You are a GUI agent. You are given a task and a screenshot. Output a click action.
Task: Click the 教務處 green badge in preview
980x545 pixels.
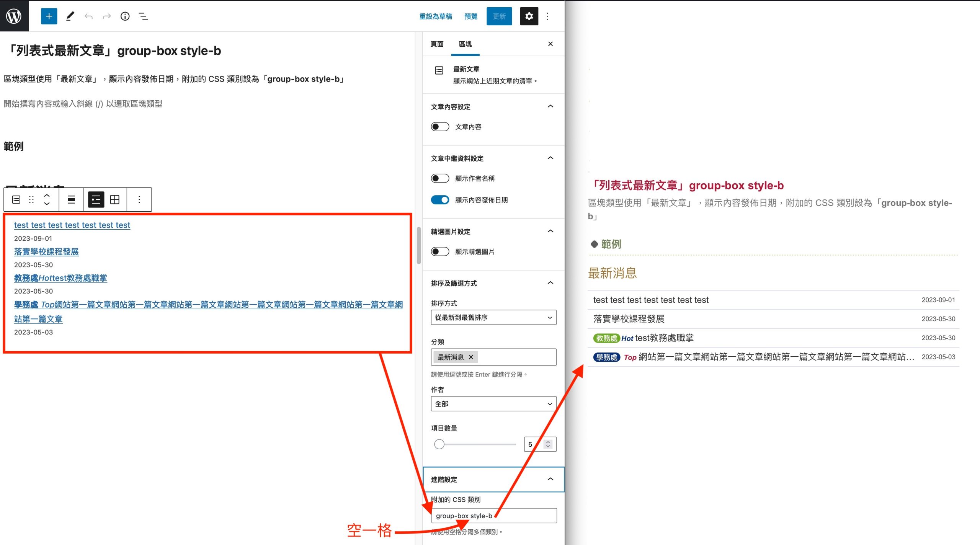606,338
